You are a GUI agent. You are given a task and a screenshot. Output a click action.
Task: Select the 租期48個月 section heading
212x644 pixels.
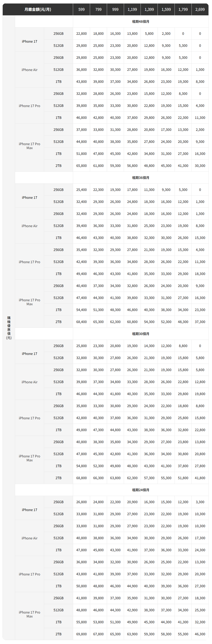(x=141, y=22)
